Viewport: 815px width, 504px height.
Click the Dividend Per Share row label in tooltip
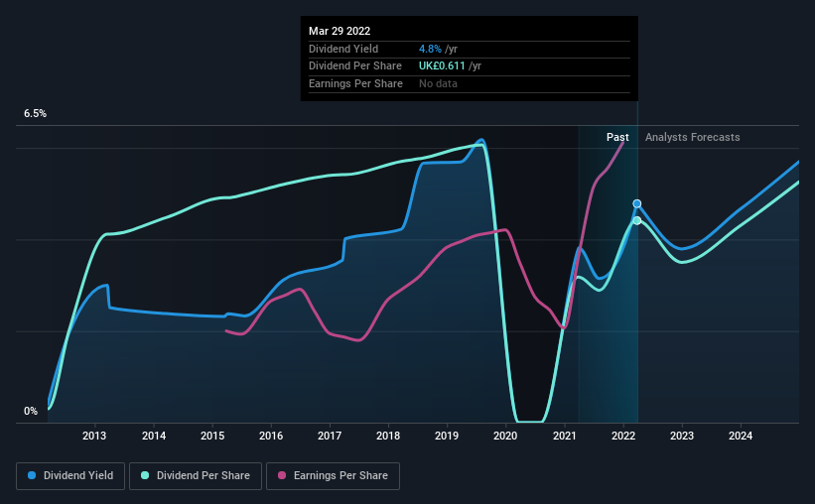tap(355, 66)
